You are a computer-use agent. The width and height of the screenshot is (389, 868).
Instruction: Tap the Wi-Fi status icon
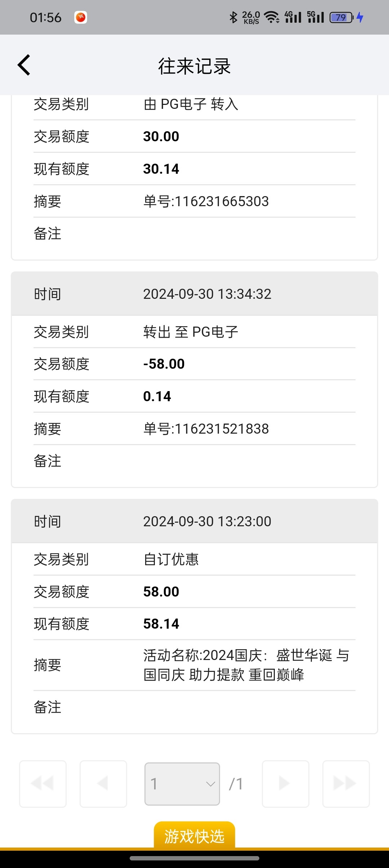[272, 17]
